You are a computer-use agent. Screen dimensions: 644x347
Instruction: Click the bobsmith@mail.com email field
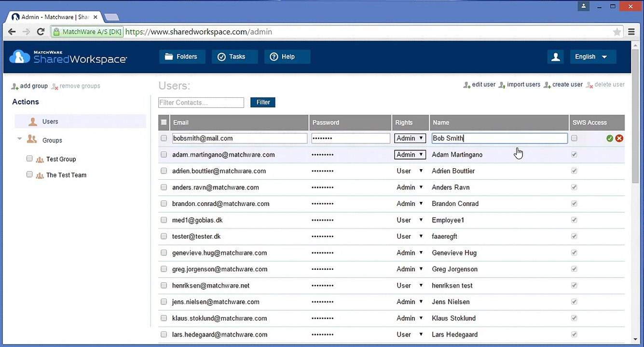point(240,138)
